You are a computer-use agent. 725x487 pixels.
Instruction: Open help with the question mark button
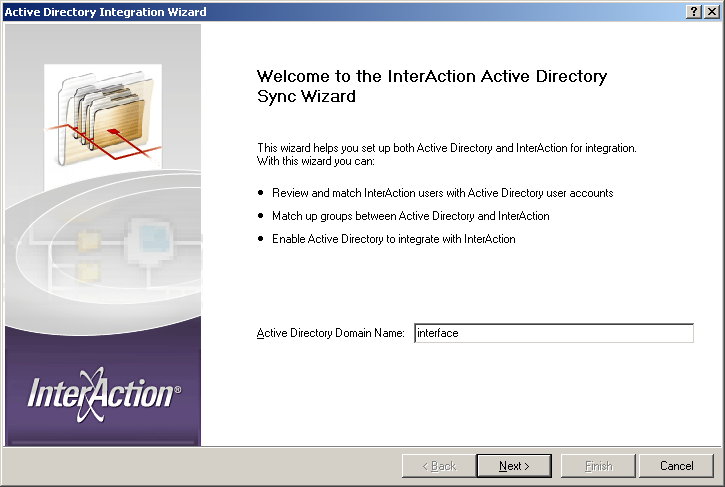pyautogui.click(x=694, y=12)
